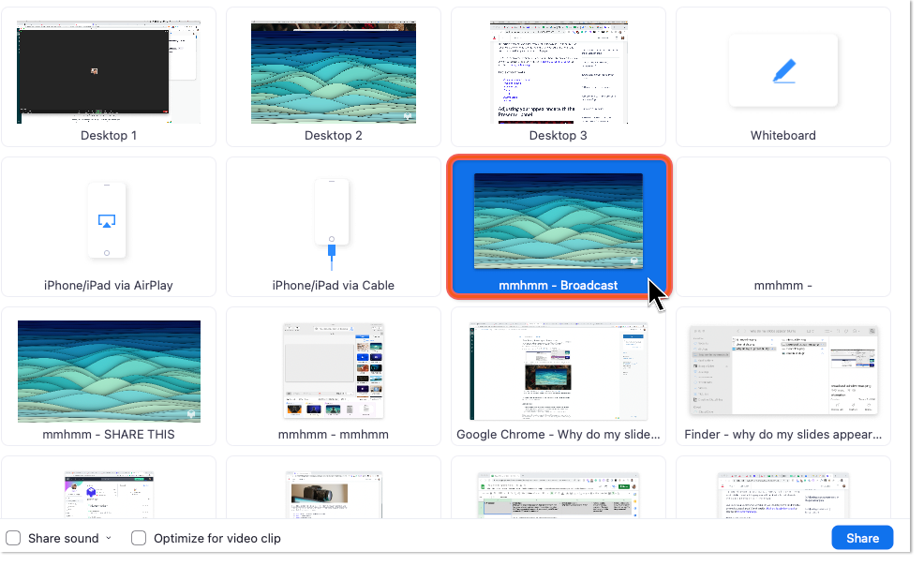Enable Optimize for video clip checkbox
This screenshot has height=566, width=924.
click(139, 538)
